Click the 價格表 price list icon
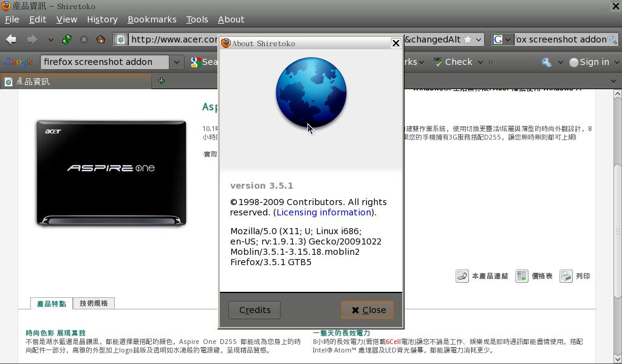 click(522, 276)
